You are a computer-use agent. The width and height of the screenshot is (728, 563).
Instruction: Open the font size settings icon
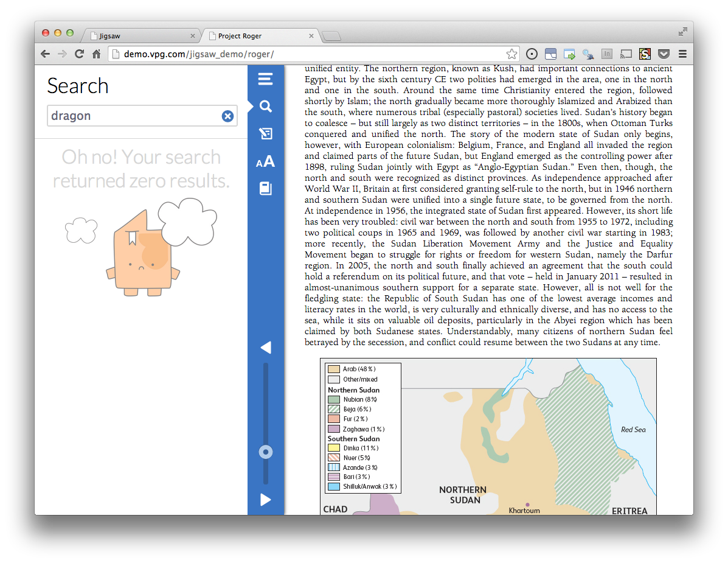tap(265, 162)
